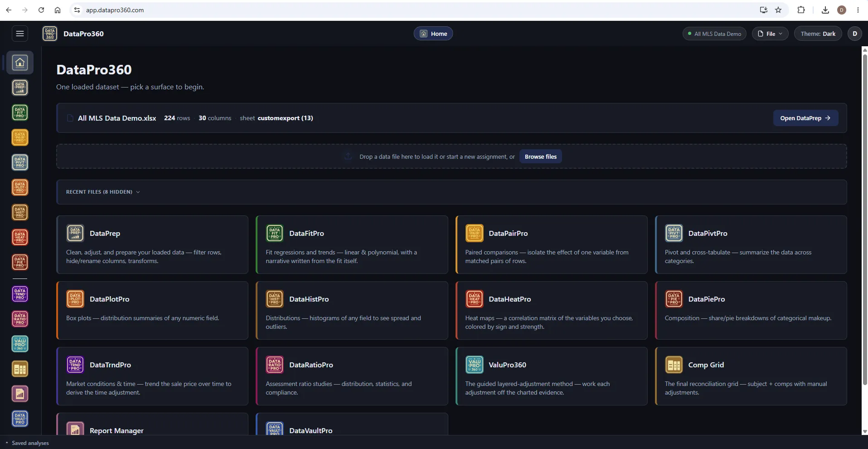Open the DataTrndPro card
The width and height of the screenshot is (868, 449).
coord(152,376)
